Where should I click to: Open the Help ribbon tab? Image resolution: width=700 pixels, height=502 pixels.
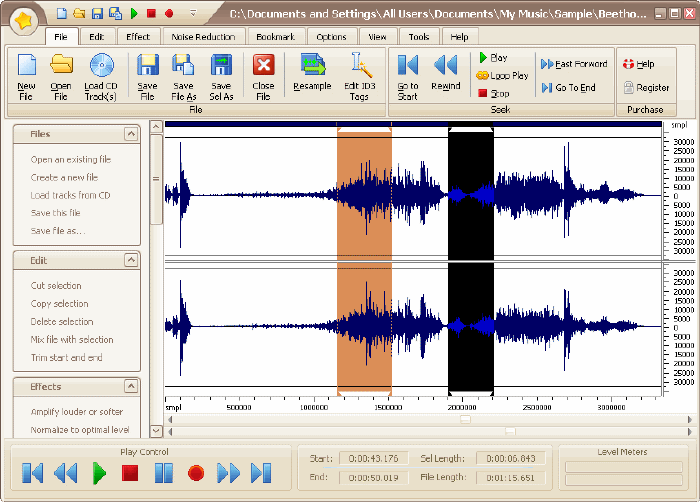coord(459,37)
